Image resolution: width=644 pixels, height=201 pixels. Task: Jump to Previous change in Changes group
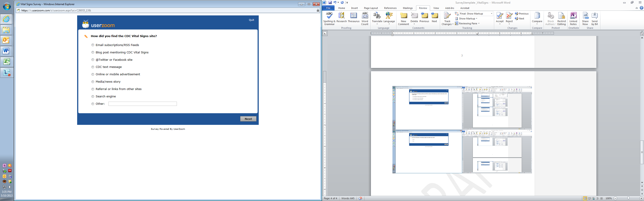tap(521, 14)
